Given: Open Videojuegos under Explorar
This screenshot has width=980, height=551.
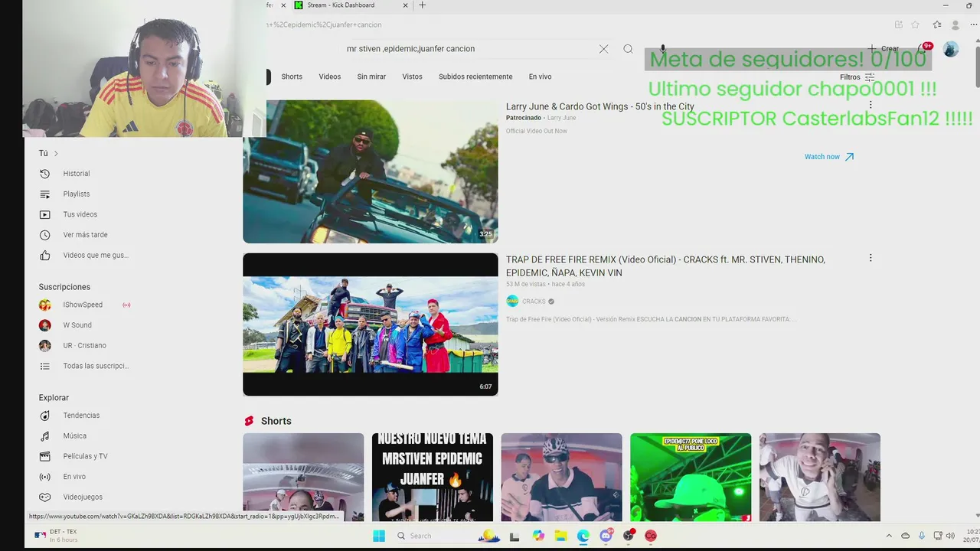Looking at the screenshot, I should click(83, 497).
